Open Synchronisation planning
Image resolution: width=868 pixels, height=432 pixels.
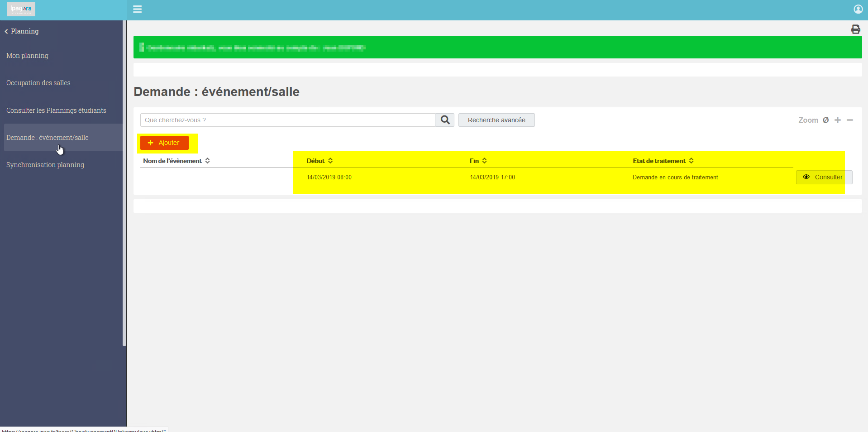tap(45, 165)
